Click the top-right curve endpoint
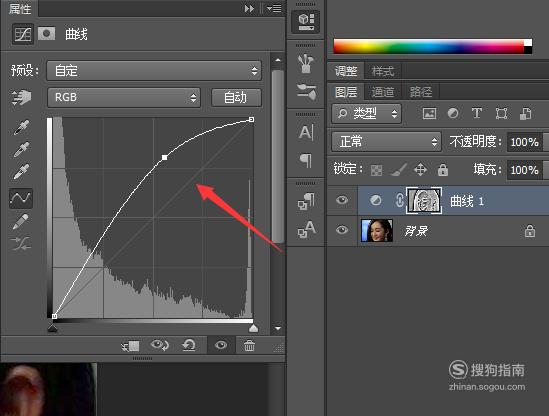 [251, 120]
